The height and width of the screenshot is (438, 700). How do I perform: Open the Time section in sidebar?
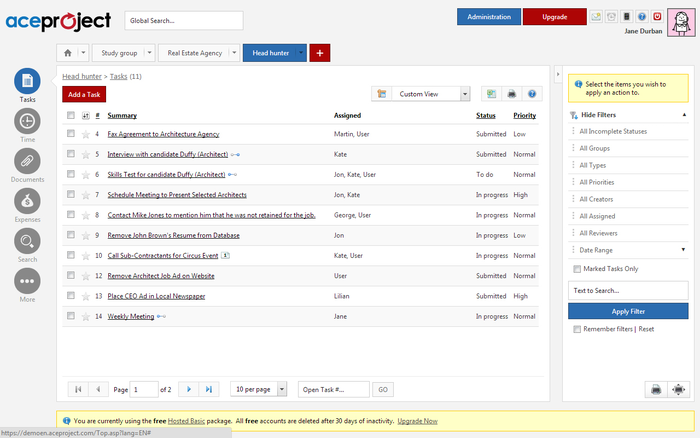coord(27,121)
